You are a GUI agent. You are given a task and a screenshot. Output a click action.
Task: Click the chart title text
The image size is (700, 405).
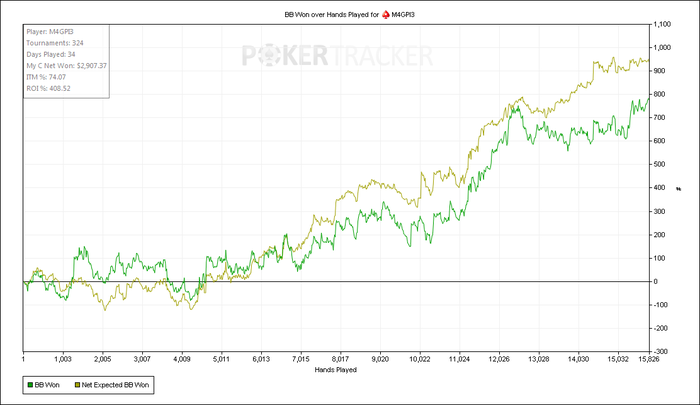(350, 15)
